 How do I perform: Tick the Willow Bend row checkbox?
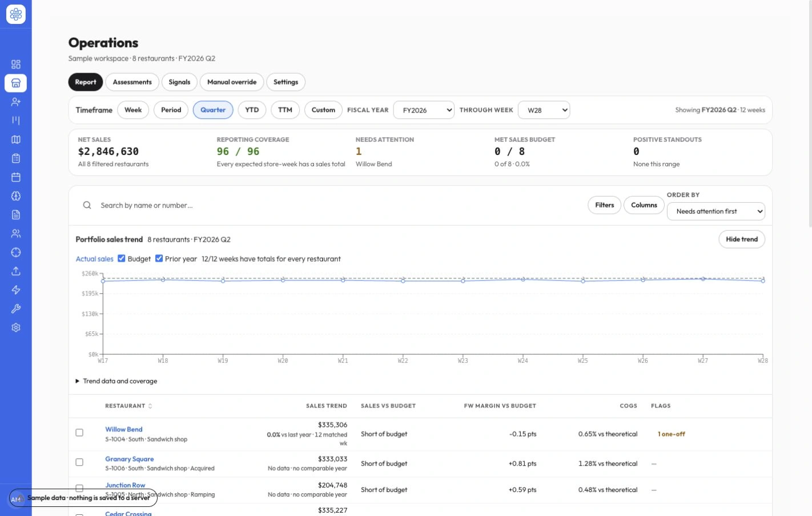(x=79, y=433)
